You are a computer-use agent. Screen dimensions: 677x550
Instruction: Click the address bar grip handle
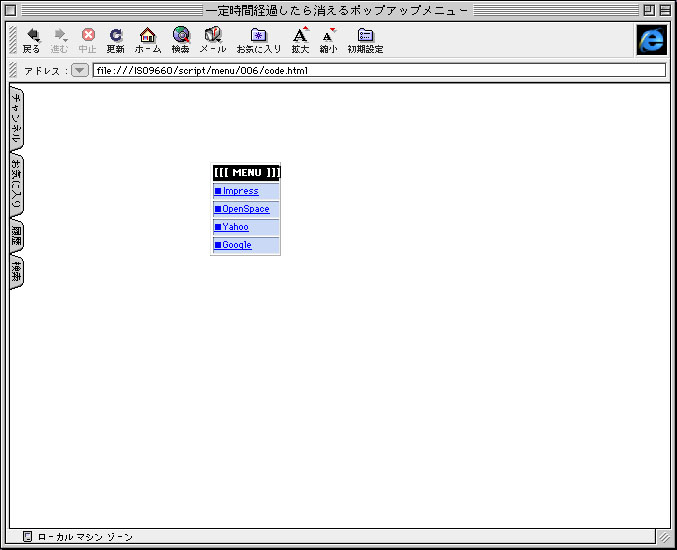click(13, 70)
